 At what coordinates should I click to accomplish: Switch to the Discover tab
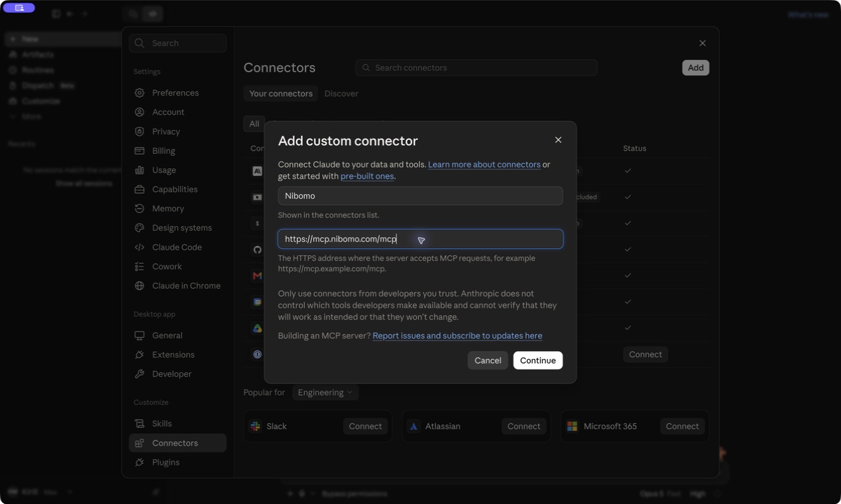click(341, 93)
